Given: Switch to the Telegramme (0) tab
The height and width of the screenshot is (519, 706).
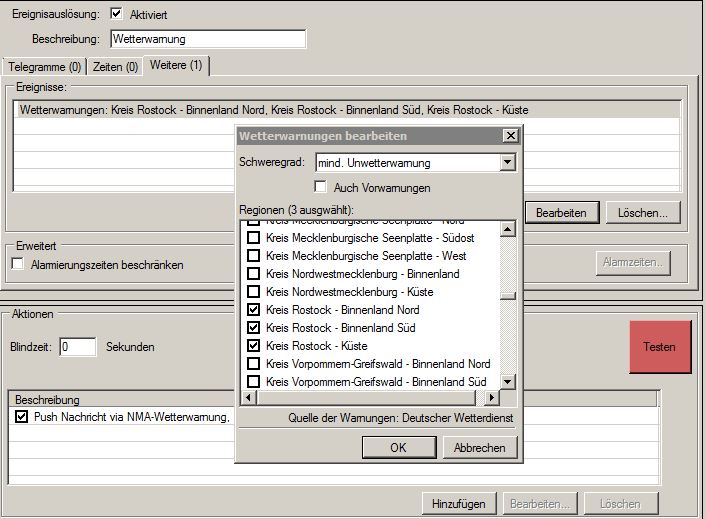Looking at the screenshot, I should [45, 67].
